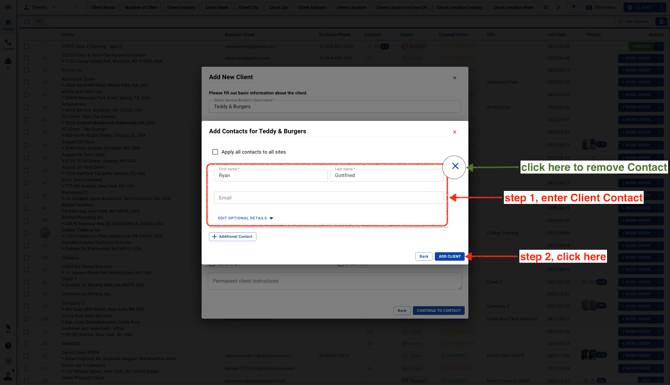Image resolution: width=670 pixels, height=385 pixels.
Task: Open the AI robot icon in sidebar
Action: 8,63
